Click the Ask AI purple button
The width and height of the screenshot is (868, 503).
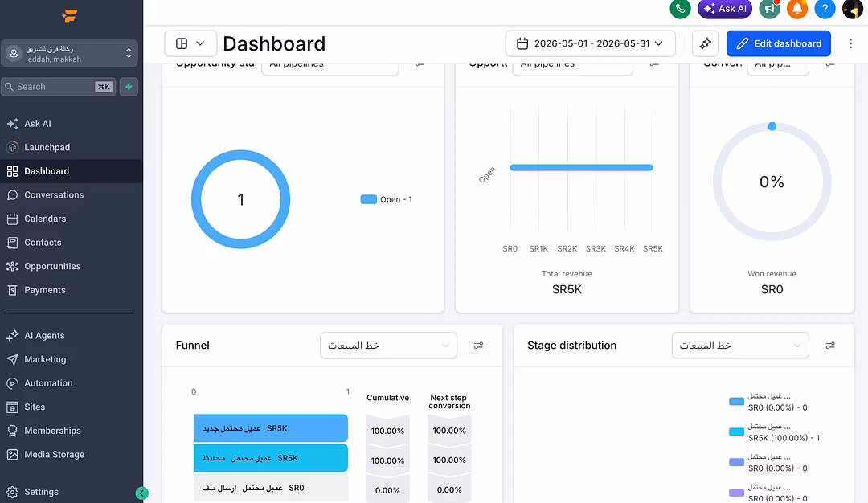pyautogui.click(x=725, y=9)
